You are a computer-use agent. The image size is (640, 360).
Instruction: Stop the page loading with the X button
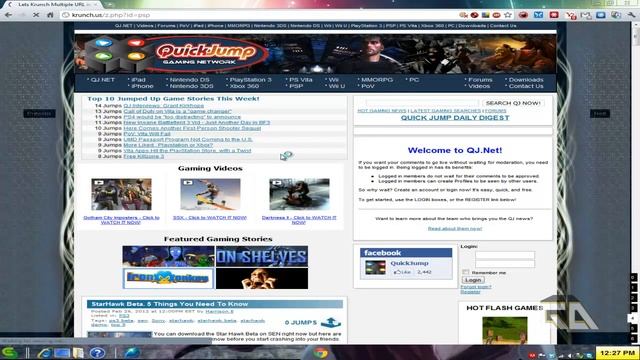click(x=36, y=15)
